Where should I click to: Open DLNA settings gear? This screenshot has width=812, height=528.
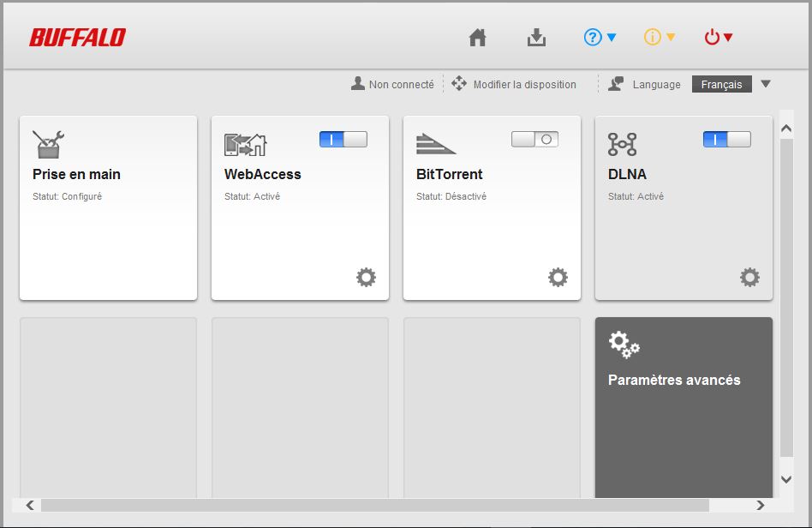click(x=749, y=277)
